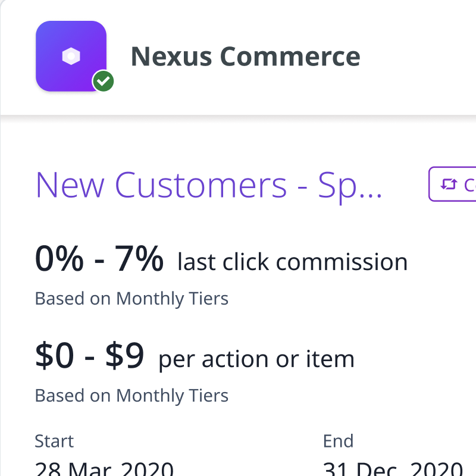Click the green verified checkmark badge
Viewport: 476px width, 476px height.
coord(104,82)
